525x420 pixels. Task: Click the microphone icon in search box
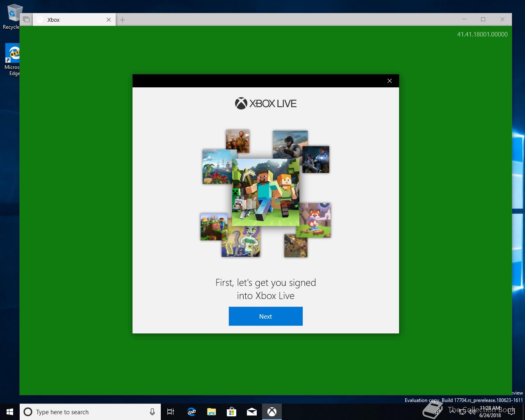pos(152,412)
